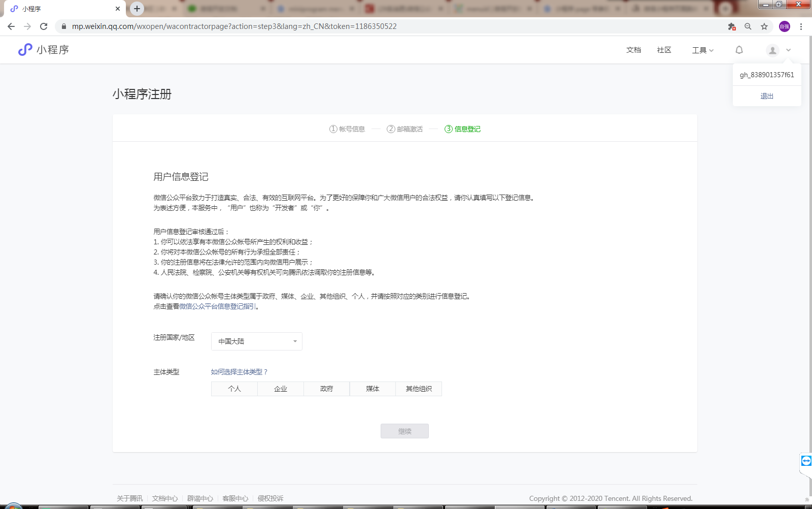The height and width of the screenshot is (509, 812).
Task: Click the TeamViewer side panel icon
Action: (x=806, y=461)
